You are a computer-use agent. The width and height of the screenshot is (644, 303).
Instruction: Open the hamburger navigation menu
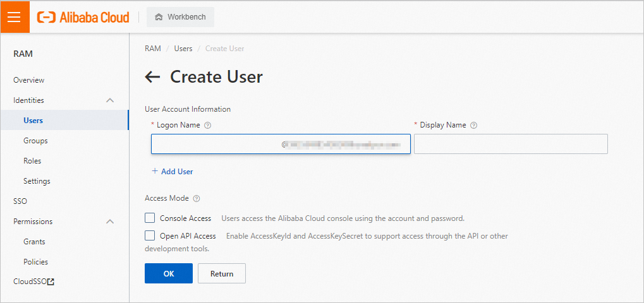pyautogui.click(x=14, y=17)
